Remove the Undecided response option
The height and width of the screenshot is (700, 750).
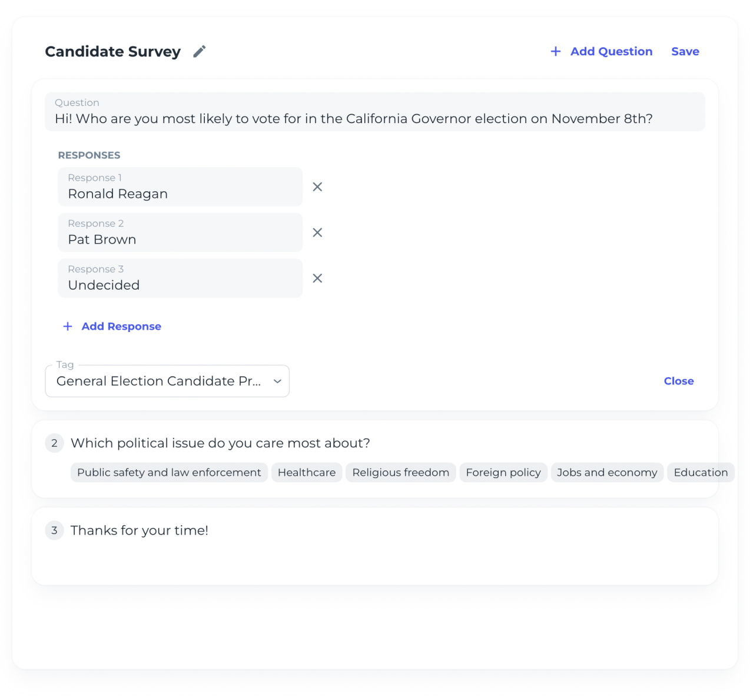point(317,278)
